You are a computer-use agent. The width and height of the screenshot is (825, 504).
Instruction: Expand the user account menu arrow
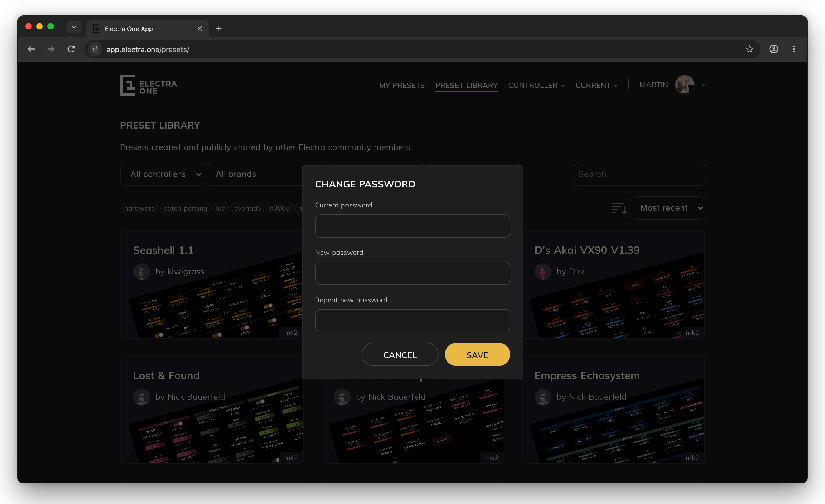[703, 85]
